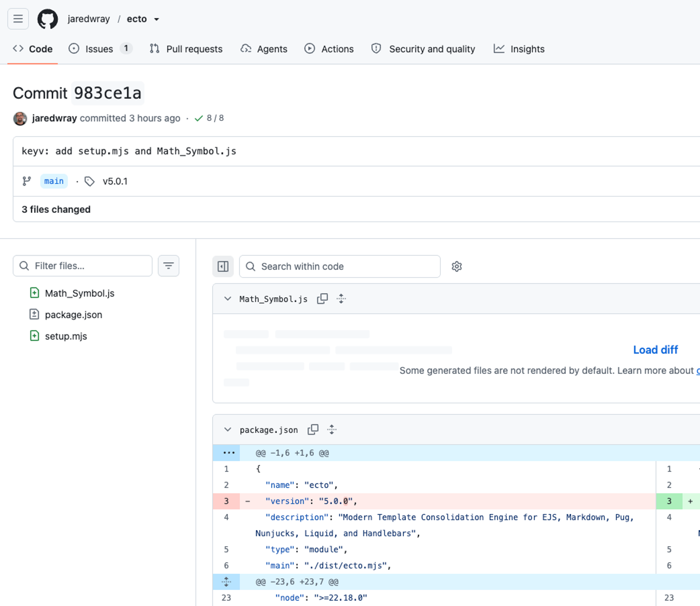
Task: Switch to the Insights tab
Action: pos(519,49)
